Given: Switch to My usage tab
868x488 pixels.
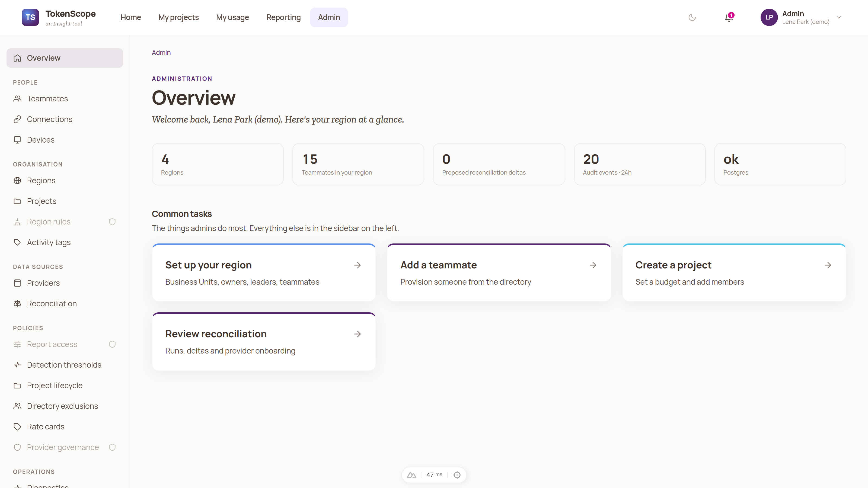Looking at the screenshot, I should coord(232,17).
